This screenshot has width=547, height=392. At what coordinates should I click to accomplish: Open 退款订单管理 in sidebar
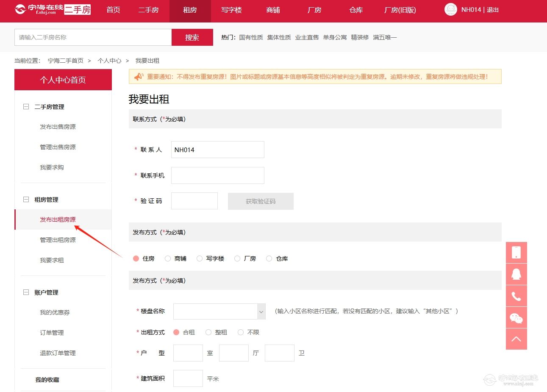tap(58, 353)
